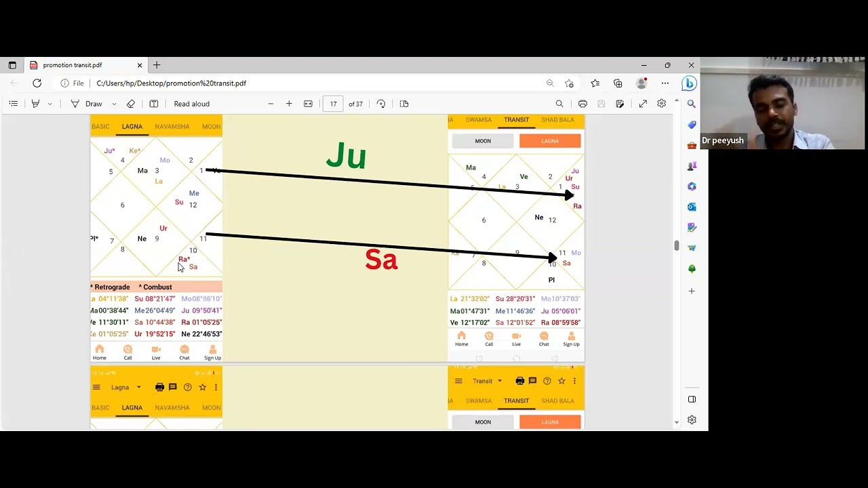Select the SHAD BALA tab in upper transit chart
This screenshot has width=868, height=488.
[x=557, y=120]
